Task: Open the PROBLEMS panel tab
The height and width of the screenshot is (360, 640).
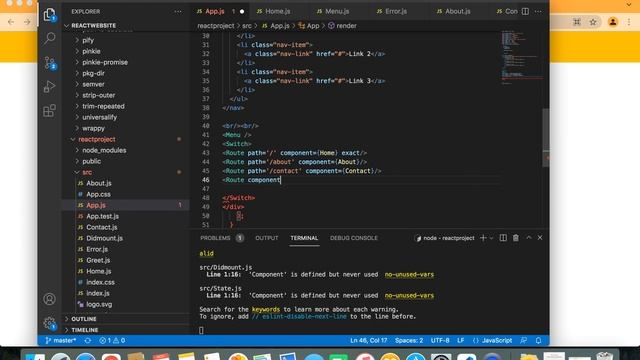Action: 222,238
